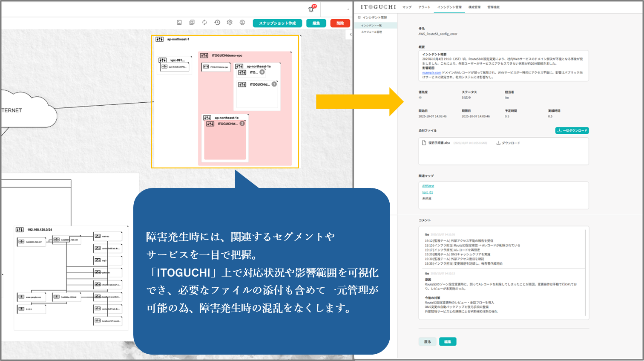Image resolution: width=644 pixels, height=361 pixels.
Task: Open the example.com link in the summary
Action: (x=431, y=73)
